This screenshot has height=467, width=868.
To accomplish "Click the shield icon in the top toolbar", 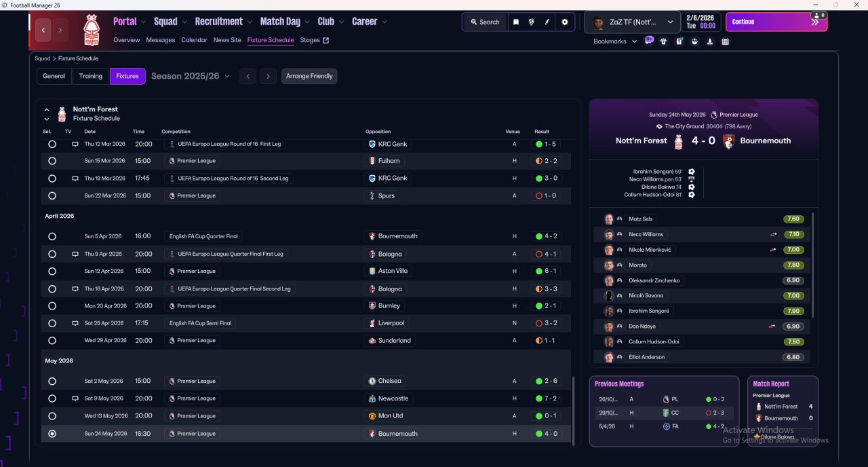I will (531, 22).
